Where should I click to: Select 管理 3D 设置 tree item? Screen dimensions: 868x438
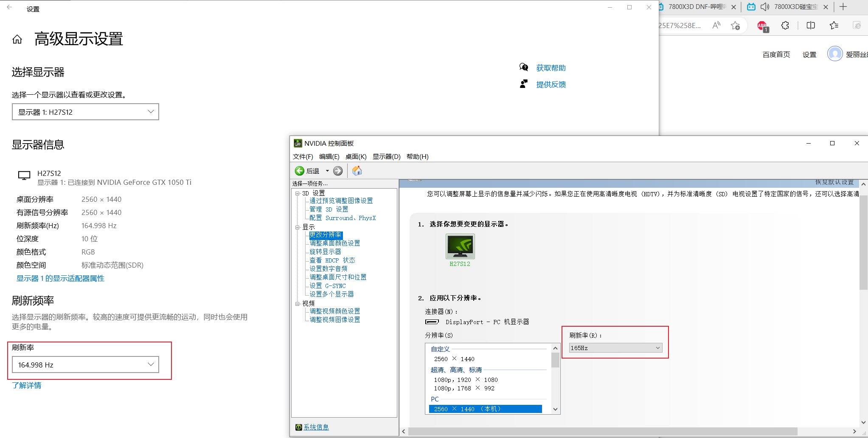coord(329,209)
